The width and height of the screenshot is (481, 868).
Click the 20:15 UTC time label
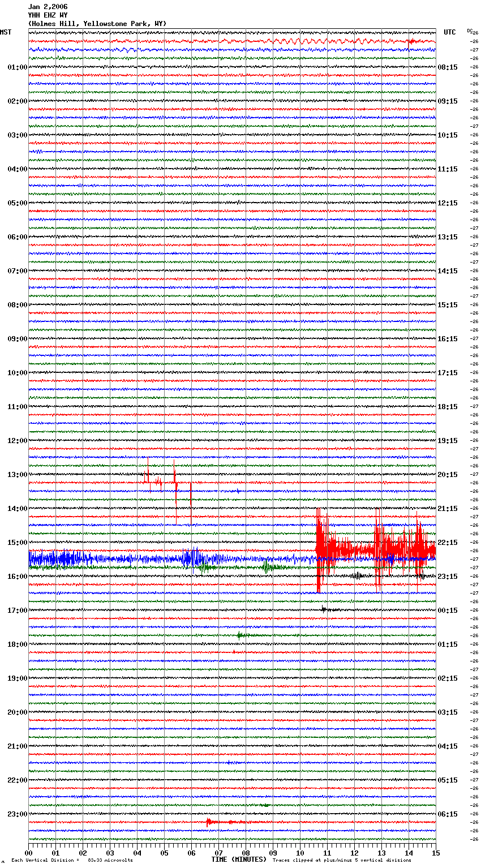coord(448,475)
